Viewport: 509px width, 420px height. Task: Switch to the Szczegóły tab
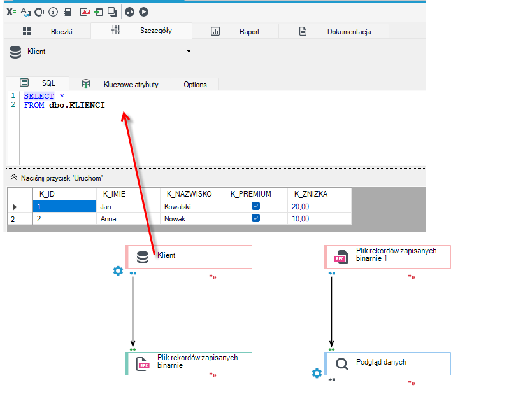pos(141,31)
